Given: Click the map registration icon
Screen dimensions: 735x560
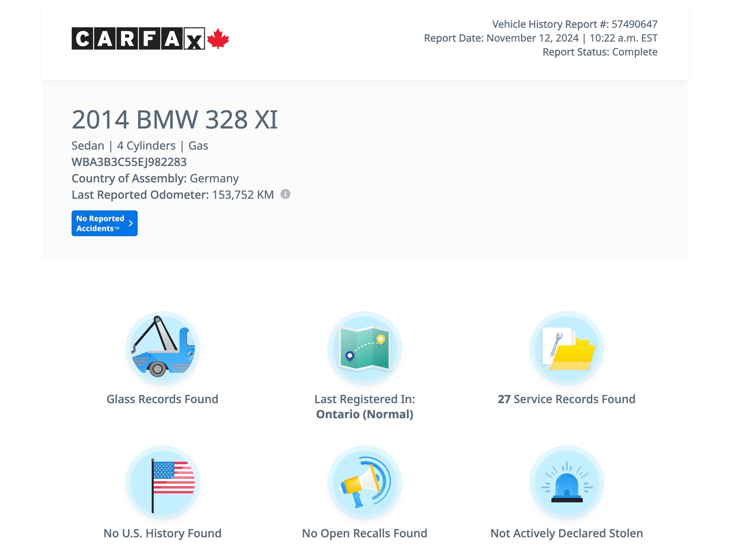Looking at the screenshot, I should click(364, 348).
